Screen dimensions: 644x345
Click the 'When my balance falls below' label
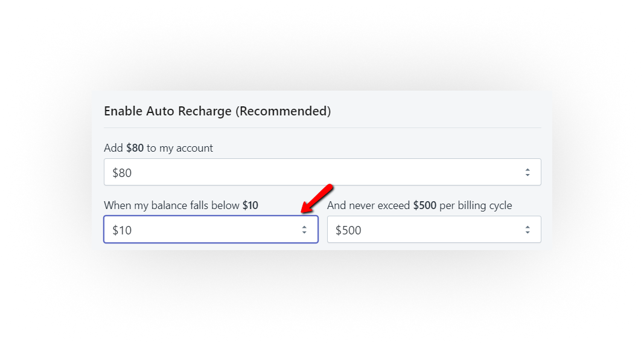pyautogui.click(x=172, y=205)
